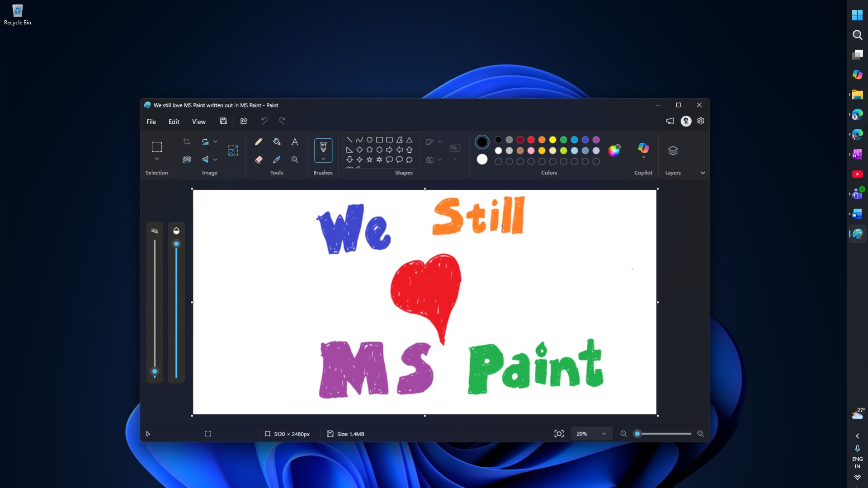
Task: Select the Magnifier tool
Action: coord(295,160)
